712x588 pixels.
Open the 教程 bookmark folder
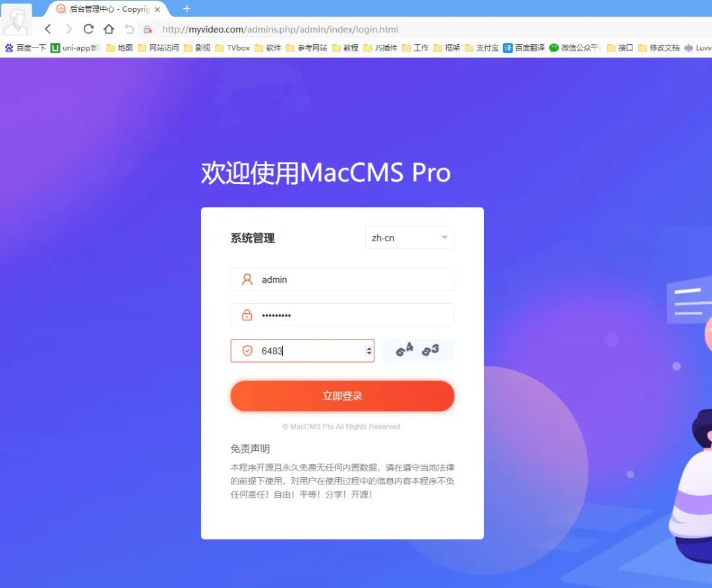[345, 47]
